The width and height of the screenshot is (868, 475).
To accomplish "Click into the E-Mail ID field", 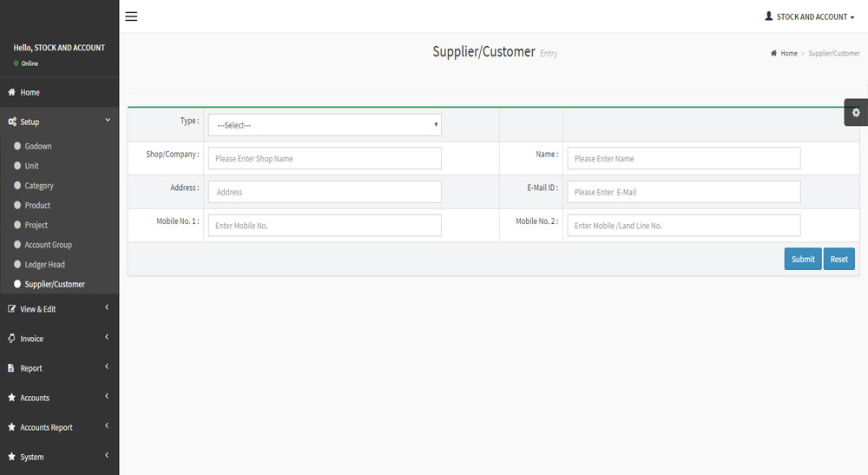I will tap(684, 192).
